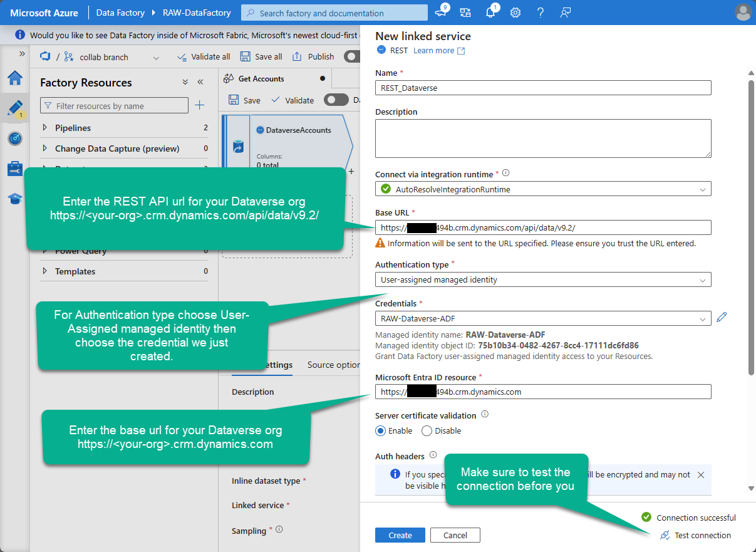Click the Filter resources by name box
The height and width of the screenshot is (552, 756).
click(x=114, y=106)
